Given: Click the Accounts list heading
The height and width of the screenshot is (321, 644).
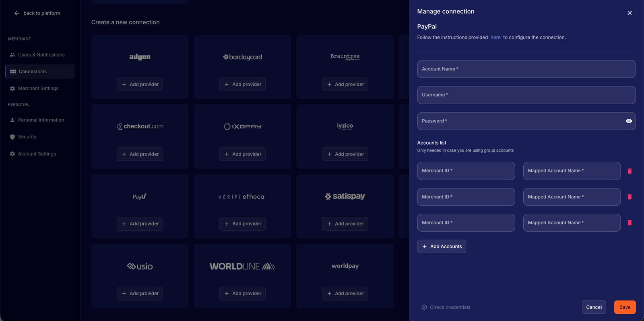Looking at the screenshot, I should pyautogui.click(x=431, y=143).
